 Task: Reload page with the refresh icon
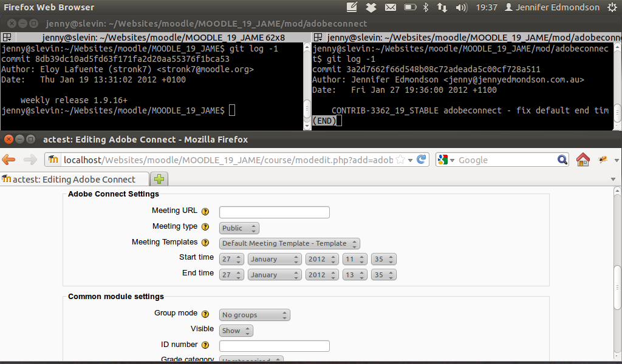point(422,159)
